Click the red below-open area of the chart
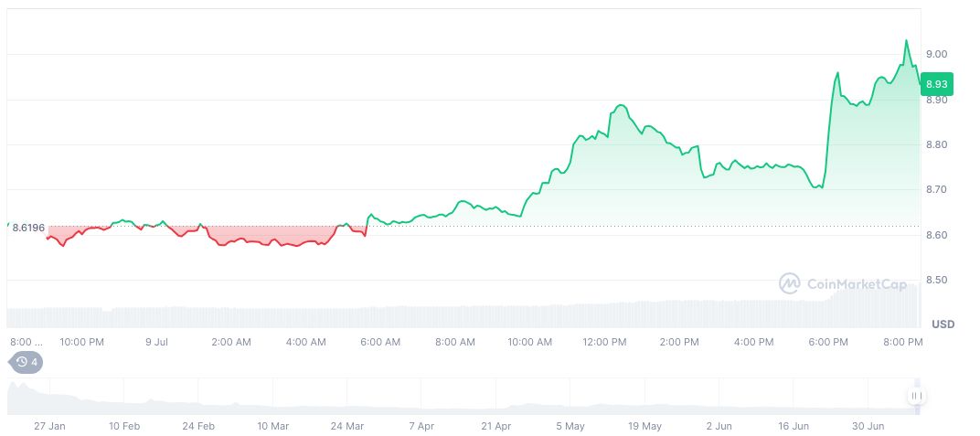Image resolution: width=980 pixels, height=436 pixels. point(247,235)
